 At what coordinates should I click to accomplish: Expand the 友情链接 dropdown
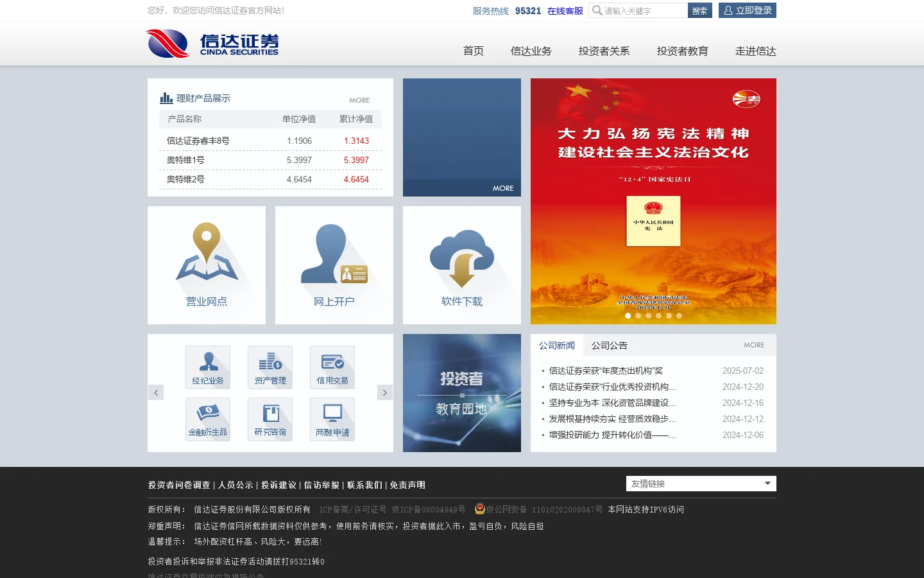click(x=701, y=484)
